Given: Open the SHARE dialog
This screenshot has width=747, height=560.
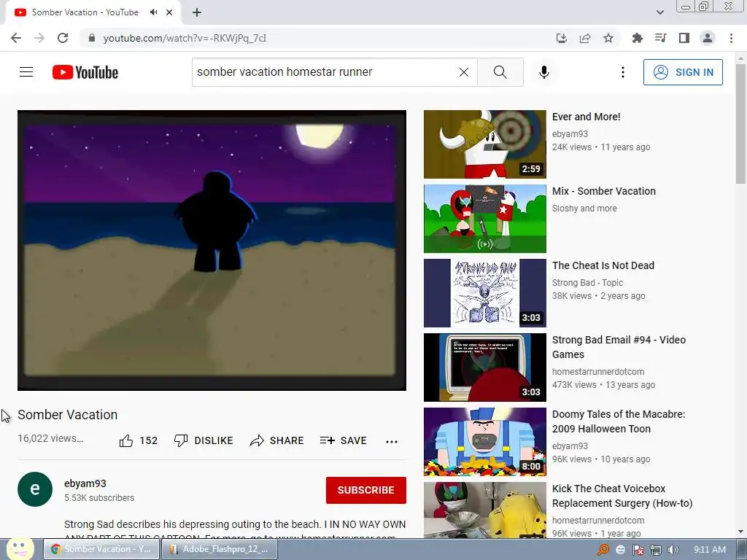Looking at the screenshot, I should pos(276,440).
